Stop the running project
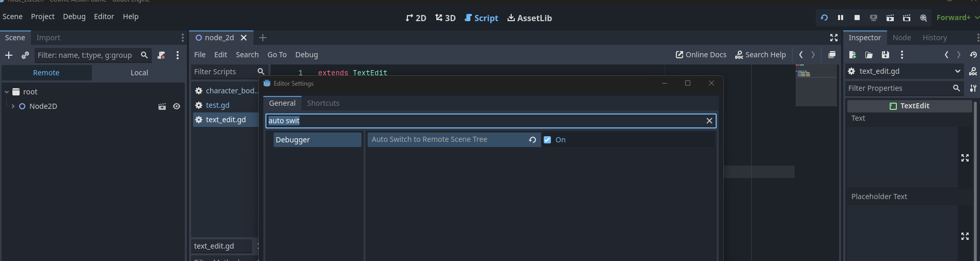980x261 pixels. tap(857, 18)
